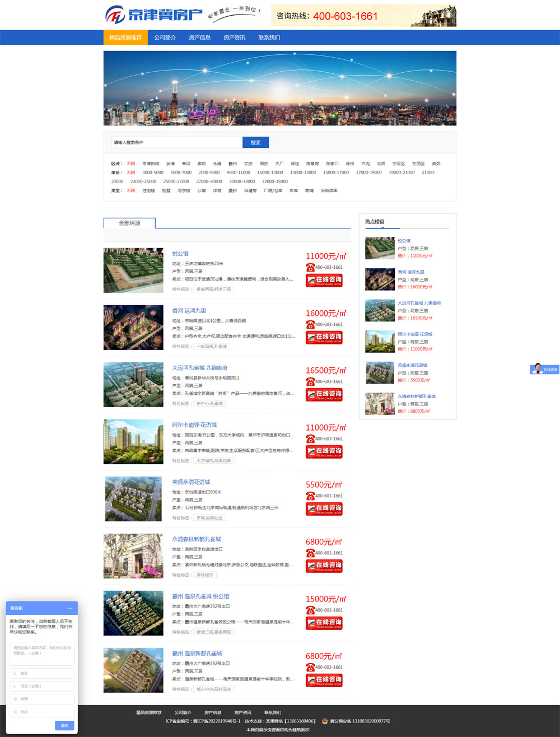Image resolution: width=560 pixels, height=737 pixels.
Task: Open the 悦公馆 link in 热点楼盘 sidebar
Action: pos(403,240)
